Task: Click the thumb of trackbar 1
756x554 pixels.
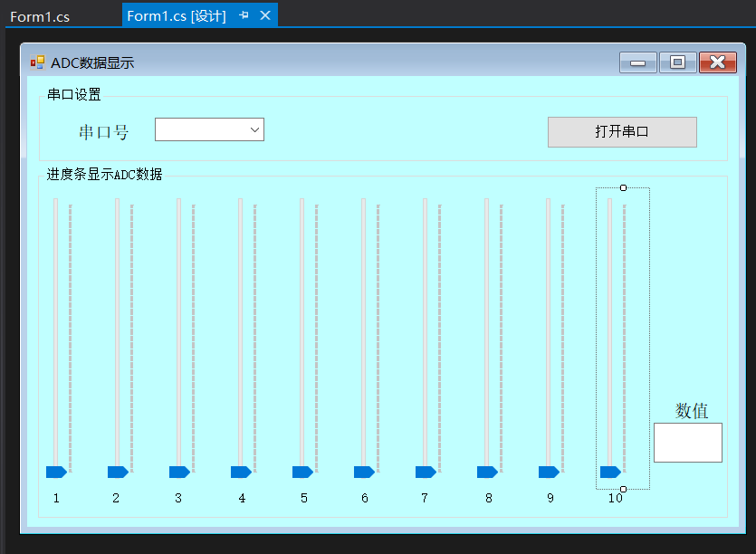Action: tap(56, 472)
